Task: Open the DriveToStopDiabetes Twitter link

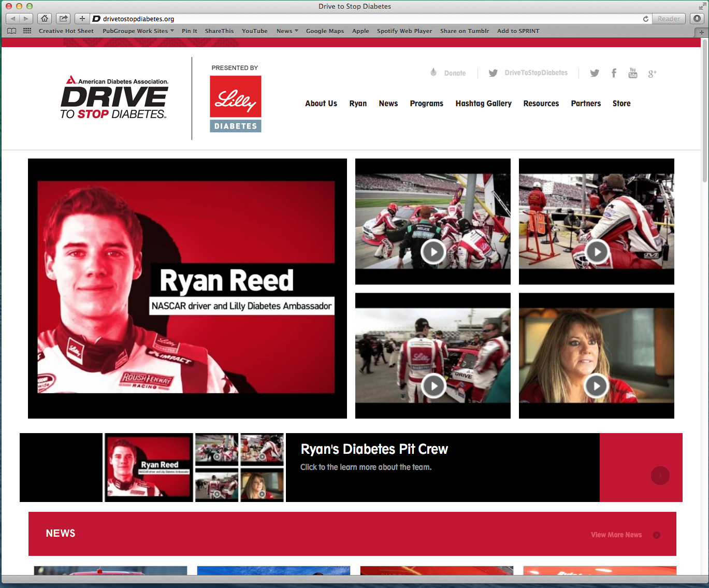Action: pos(536,73)
